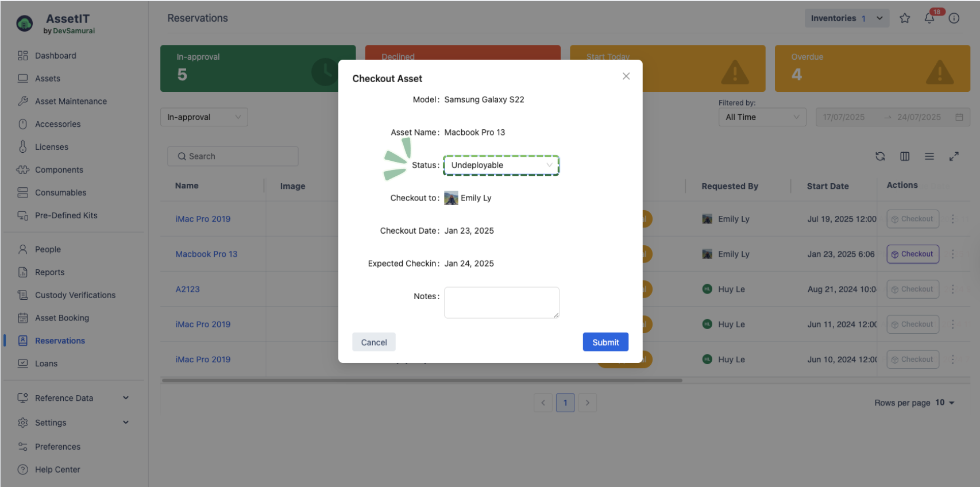The height and width of the screenshot is (487, 980).
Task: Open the column settings icon
Action: pos(905,156)
